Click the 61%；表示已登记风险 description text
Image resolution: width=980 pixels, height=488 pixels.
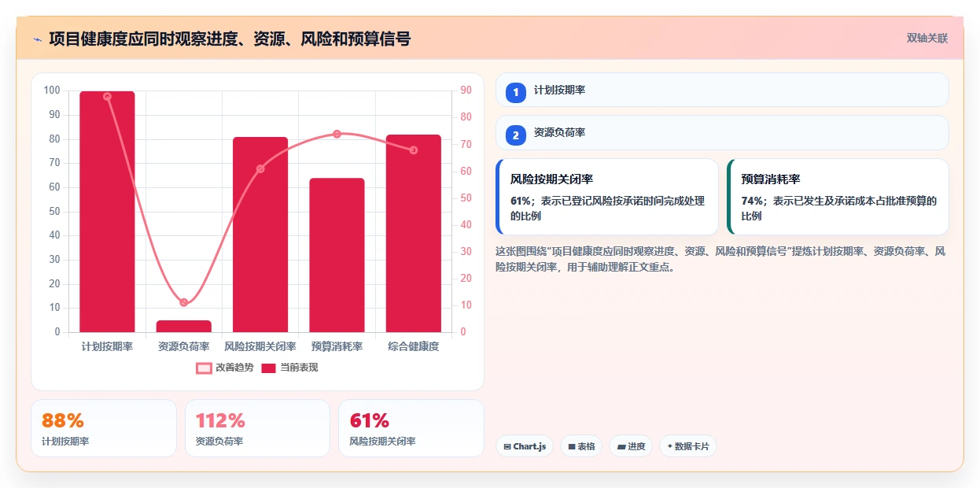point(607,209)
